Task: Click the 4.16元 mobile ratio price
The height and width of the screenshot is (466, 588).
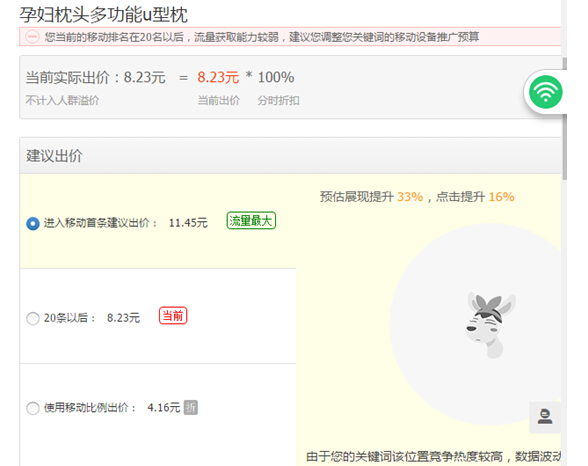Action: pyautogui.click(x=164, y=408)
